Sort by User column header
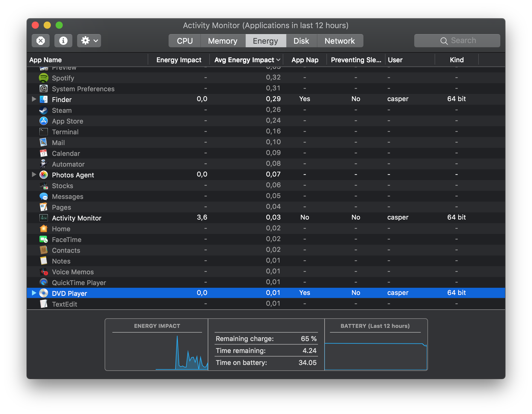The width and height of the screenshot is (532, 414). click(410, 60)
